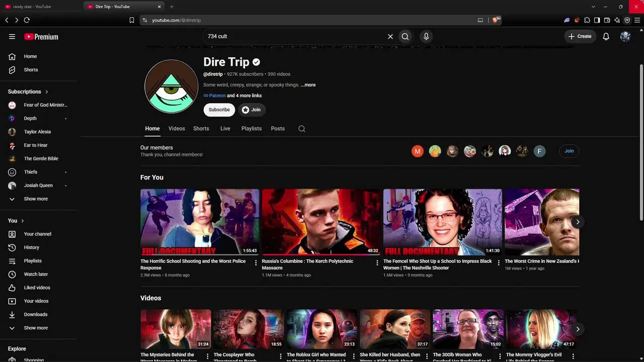644x362 pixels.
Task: Reload the current page
Action: pos(27,20)
